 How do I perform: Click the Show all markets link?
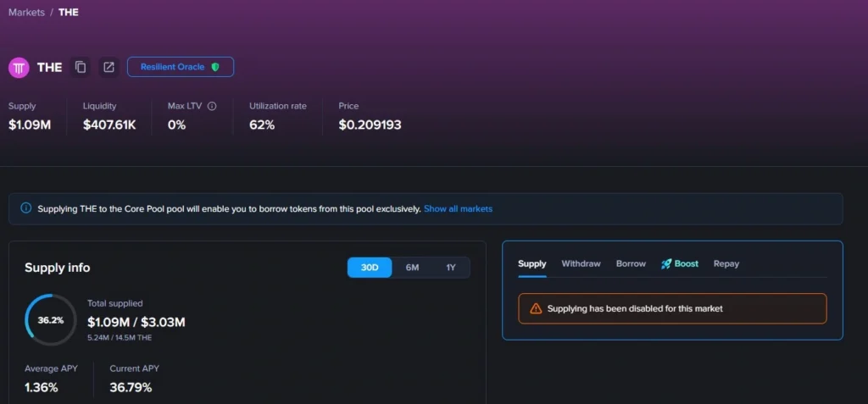point(458,208)
